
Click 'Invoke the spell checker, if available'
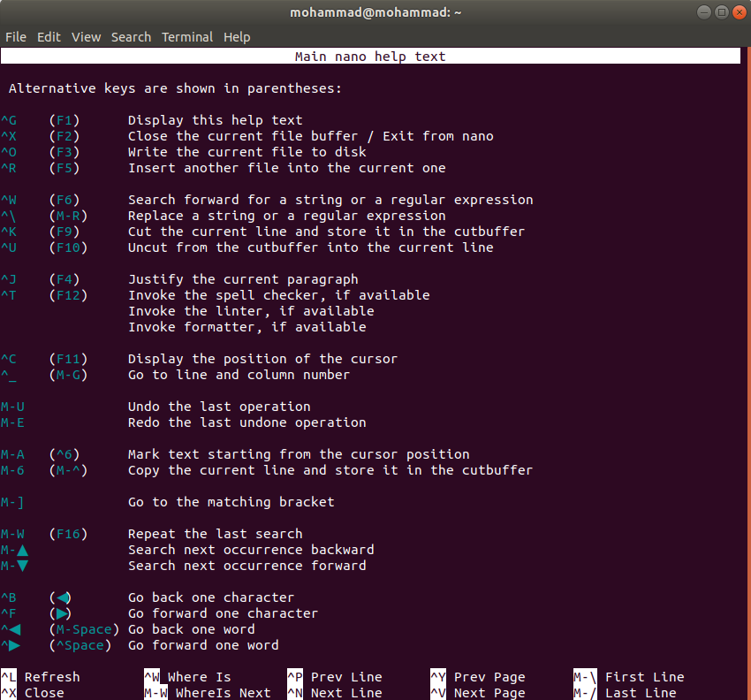(278, 295)
